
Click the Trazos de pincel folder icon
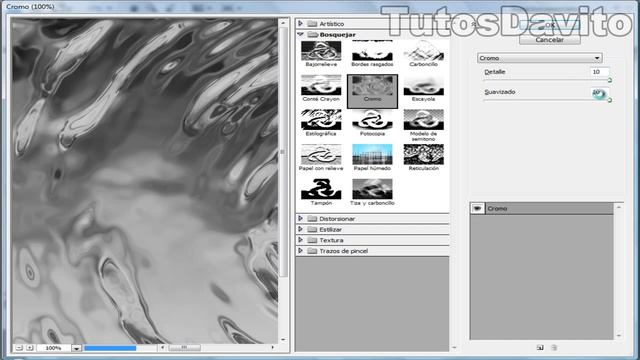click(x=312, y=251)
